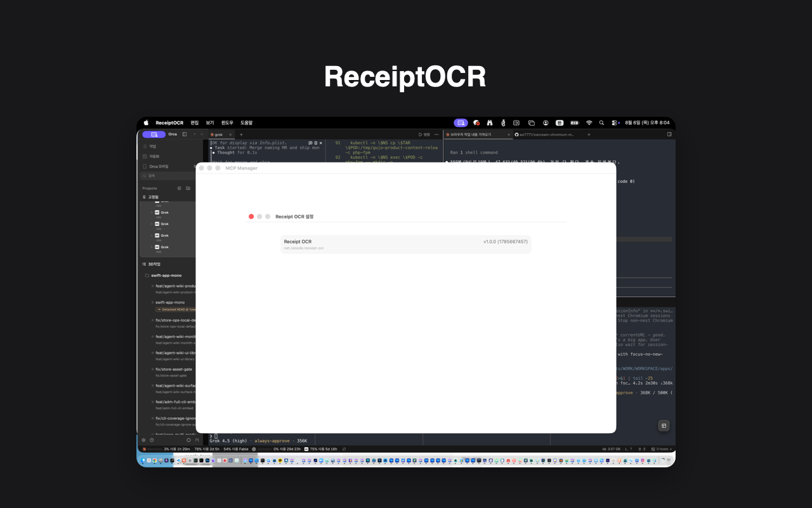
Task: Click the Receipt OCR app info row
Action: pyautogui.click(x=406, y=244)
